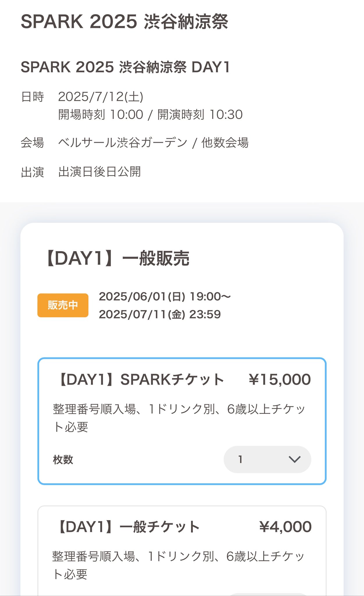The height and width of the screenshot is (596, 364).
Task: Click the 開場時刻 10:00 text
Action: [x=101, y=115]
